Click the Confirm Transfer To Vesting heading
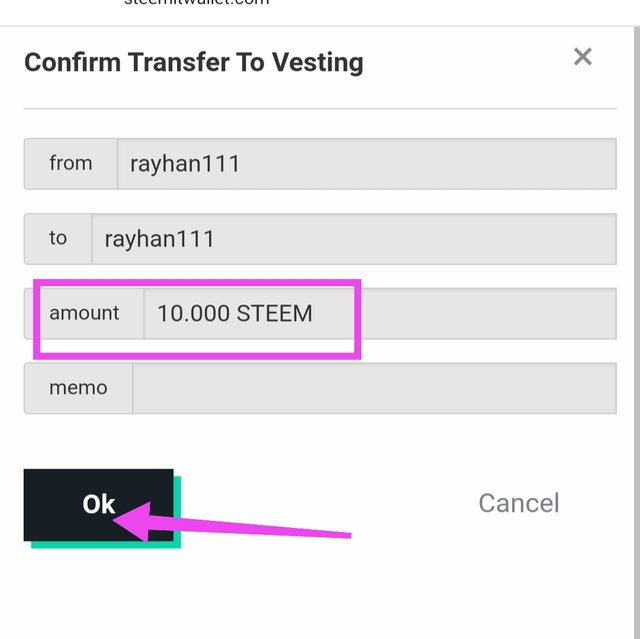 [194, 63]
